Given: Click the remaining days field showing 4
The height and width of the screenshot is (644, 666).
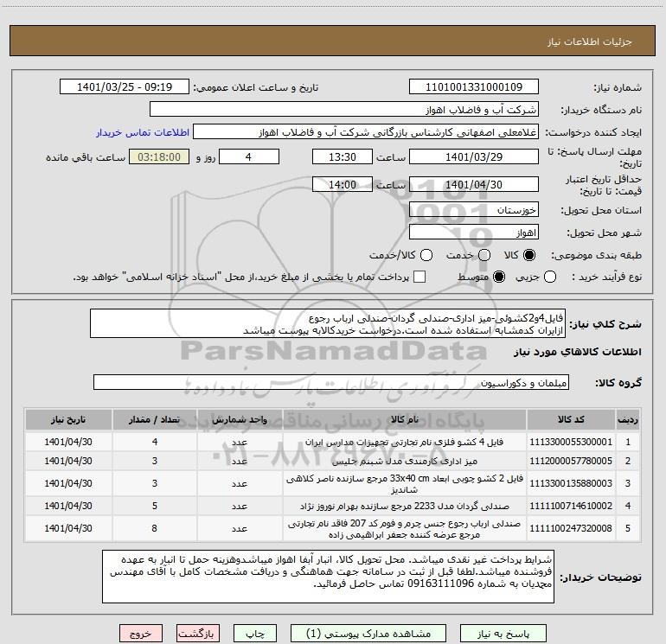Looking at the screenshot, I should pos(249,156).
